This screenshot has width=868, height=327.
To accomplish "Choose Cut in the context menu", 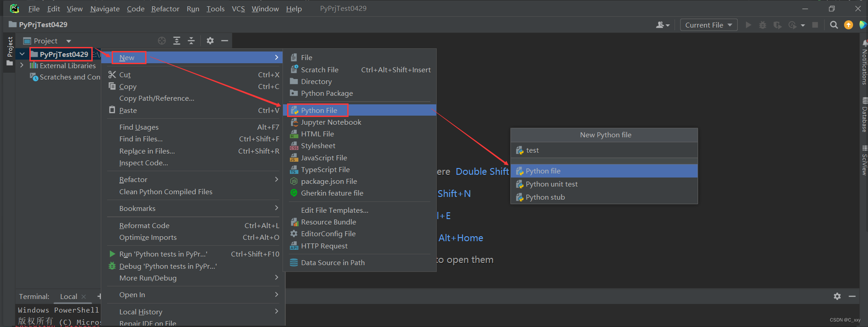I will pyautogui.click(x=194, y=75).
